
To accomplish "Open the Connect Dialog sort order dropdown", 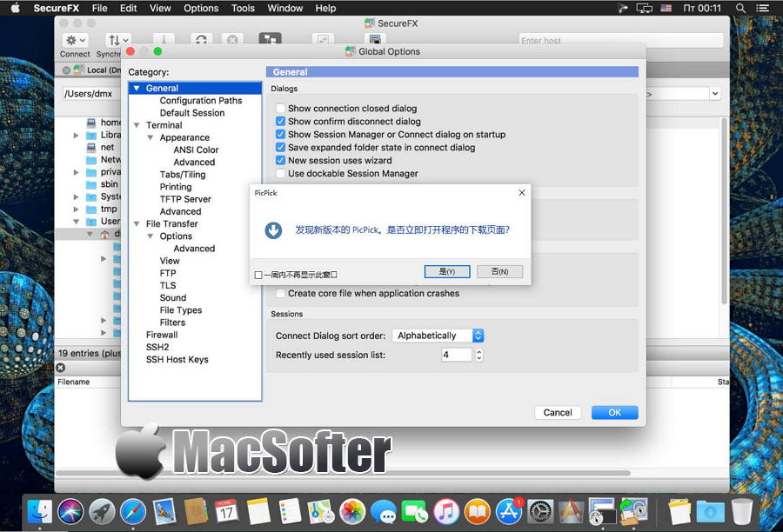I will pyautogui.click(x=438, y=336).
